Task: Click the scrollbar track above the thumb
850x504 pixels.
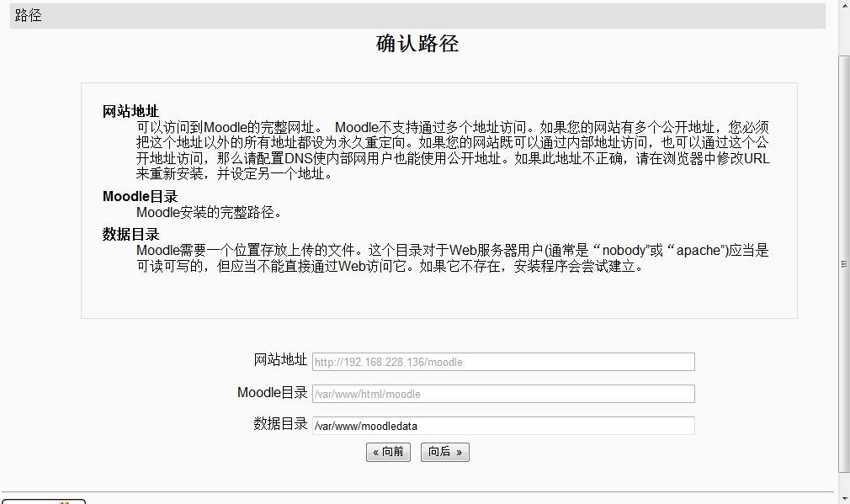Action: pyautogui.click(x=844, y=34)
